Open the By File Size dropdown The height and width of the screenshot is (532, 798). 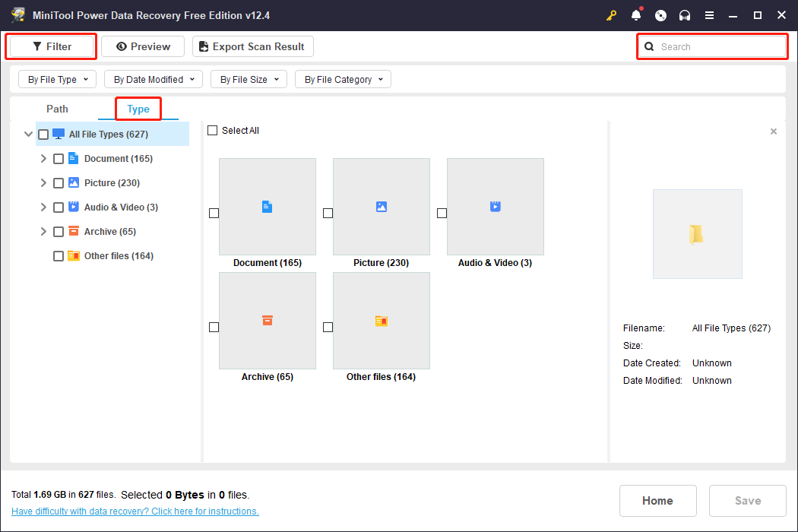(249, 79)
